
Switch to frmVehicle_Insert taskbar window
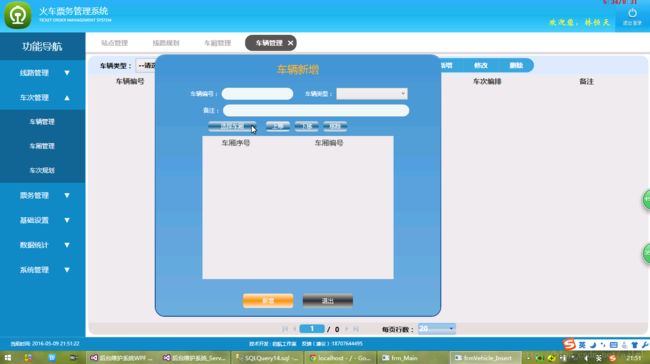[x=485, y=358]
